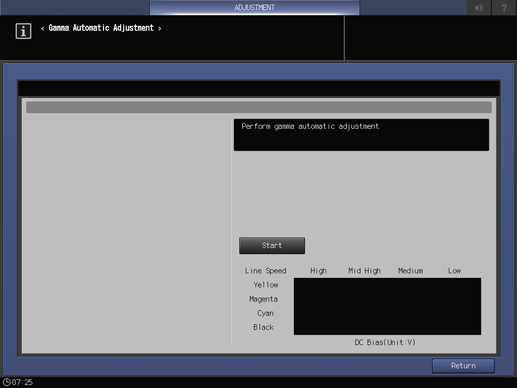This screenshot has height=388, width=517.
Task: Click the clock icon beside 07:25
Action: pyautogui.click(x=6, y=382)
